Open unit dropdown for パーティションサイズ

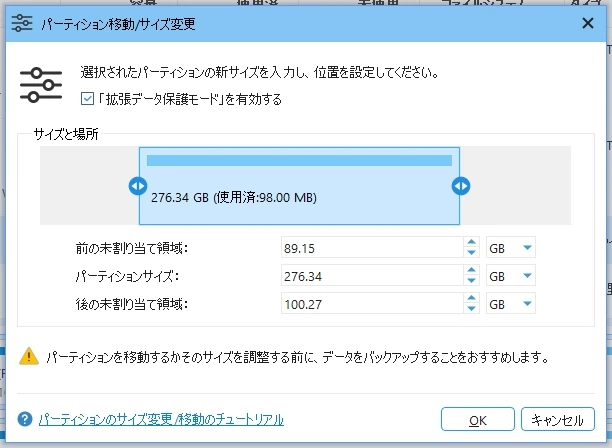coord(511,276)
